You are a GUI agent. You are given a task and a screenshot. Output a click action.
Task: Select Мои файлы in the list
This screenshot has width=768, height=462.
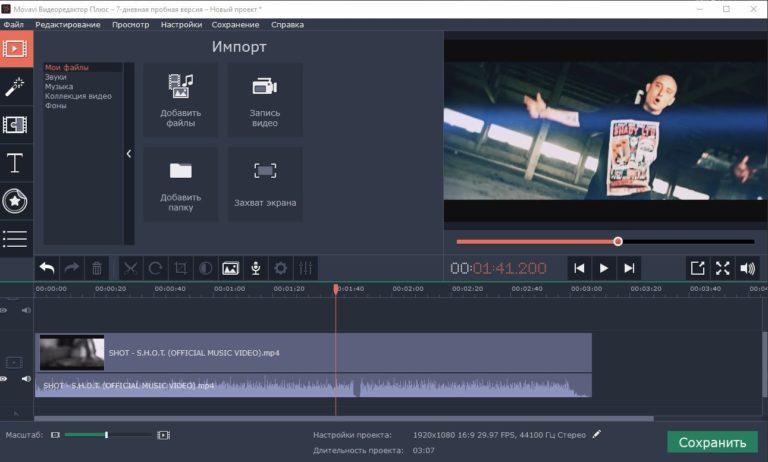click(67, 67)
